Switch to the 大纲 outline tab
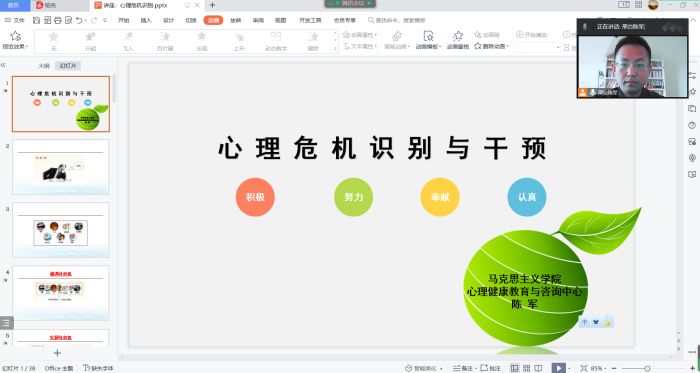Viewport: 700px width, 373px height. (x=44, y=66)
